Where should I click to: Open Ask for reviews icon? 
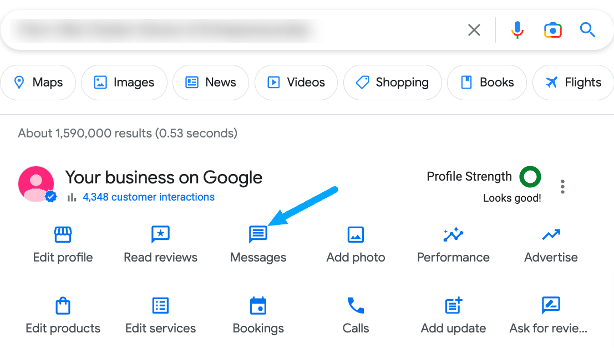click(x=550, y=305)
